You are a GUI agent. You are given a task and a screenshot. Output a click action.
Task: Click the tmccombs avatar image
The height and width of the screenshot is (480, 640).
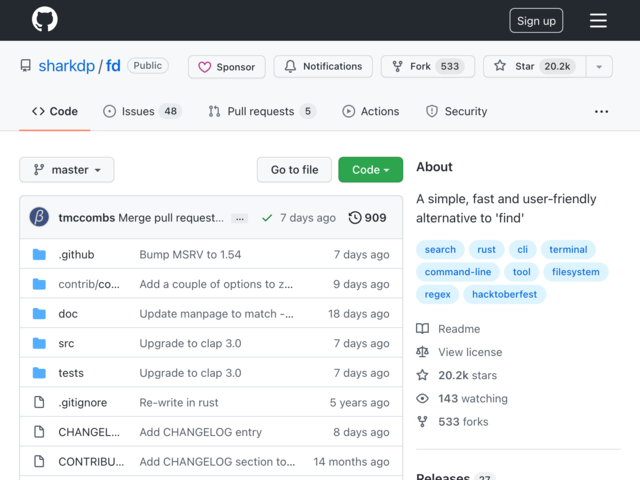(x=39, y=217)
